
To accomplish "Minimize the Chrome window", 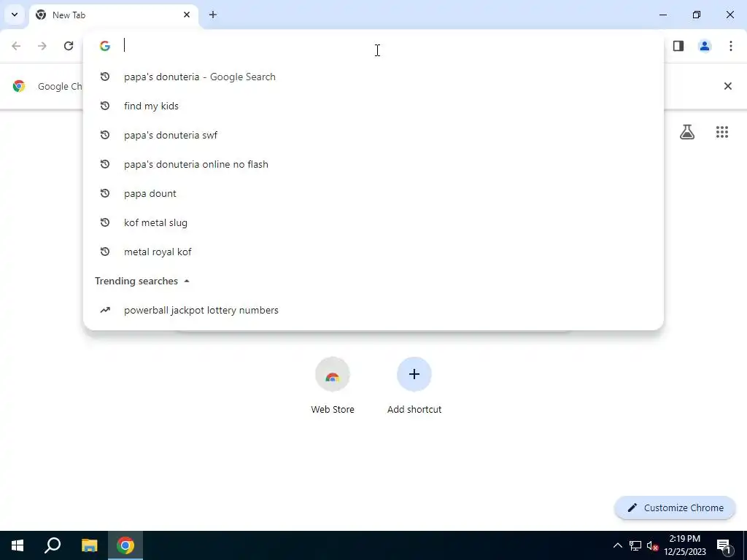I will point(662,15).
